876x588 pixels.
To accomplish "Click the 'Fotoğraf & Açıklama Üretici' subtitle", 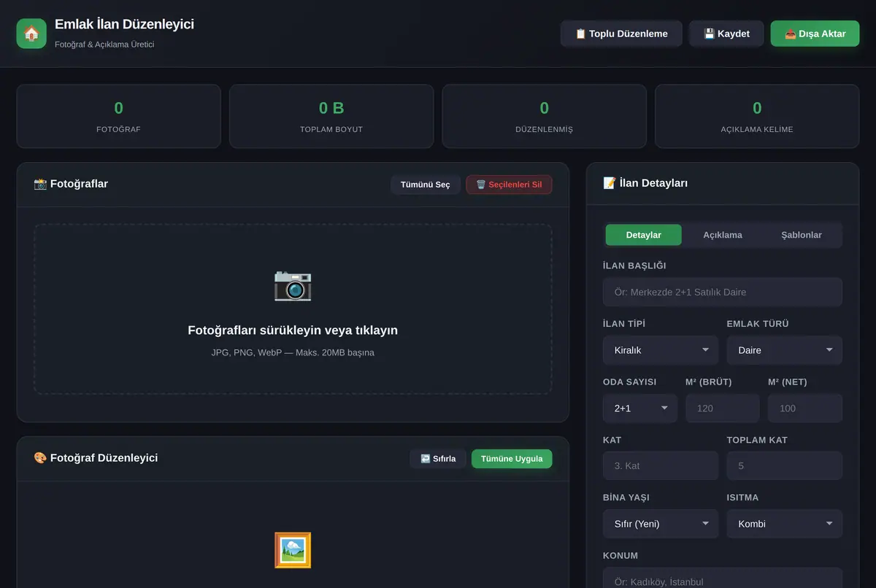I will click(x=104, y=45).
